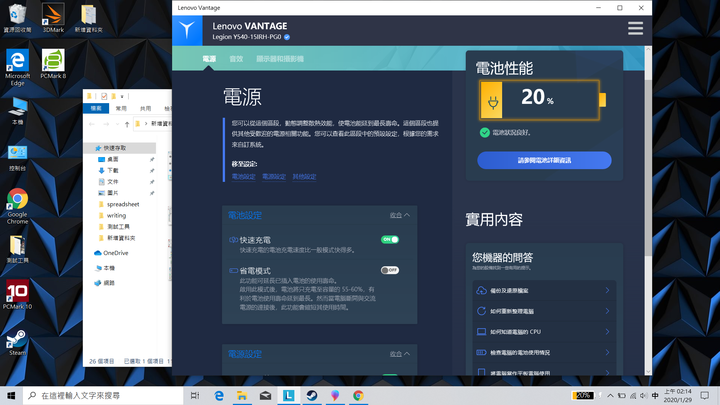Open the Lenovo Vantage hamburger menu
Screen dimensions: 720x405
click(x=636, y=28)
